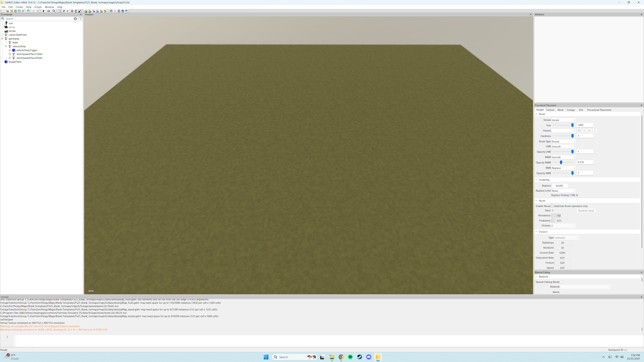Select the Scale tool in the toolbar
The image size is (644, 362).
pyautogui.click(x=80, y=11)
